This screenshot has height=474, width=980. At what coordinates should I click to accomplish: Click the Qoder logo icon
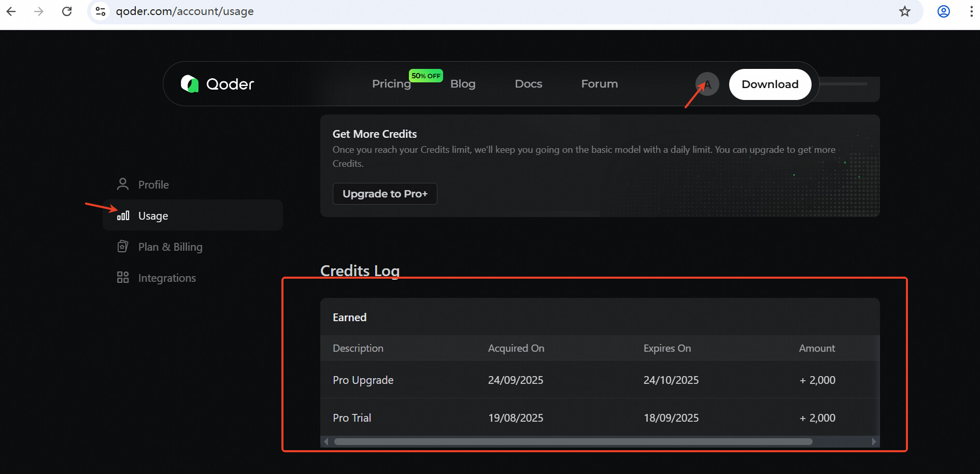[190, 84]
